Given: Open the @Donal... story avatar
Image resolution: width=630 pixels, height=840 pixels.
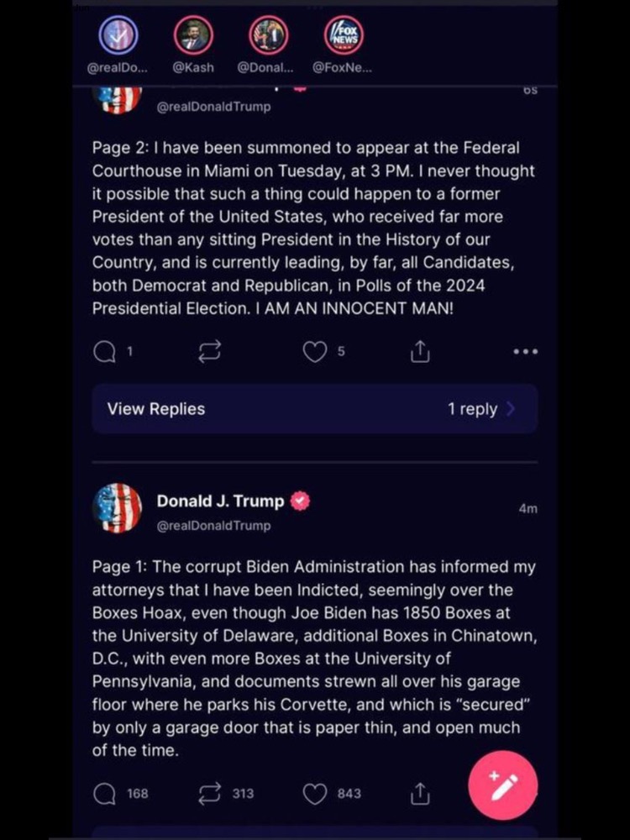Looking at the screenshot, I should click(x=268, y=36).
